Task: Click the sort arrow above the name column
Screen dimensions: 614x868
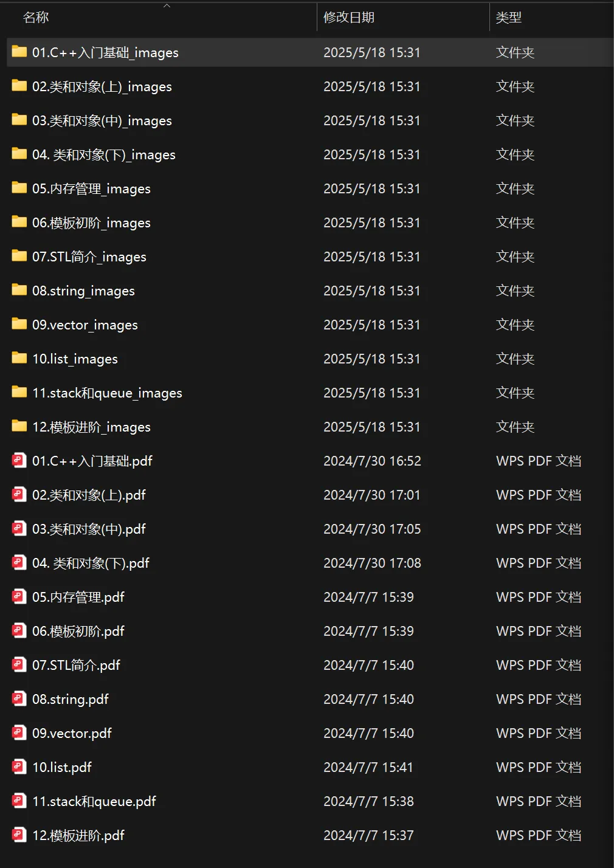Action: coord(167,6)
